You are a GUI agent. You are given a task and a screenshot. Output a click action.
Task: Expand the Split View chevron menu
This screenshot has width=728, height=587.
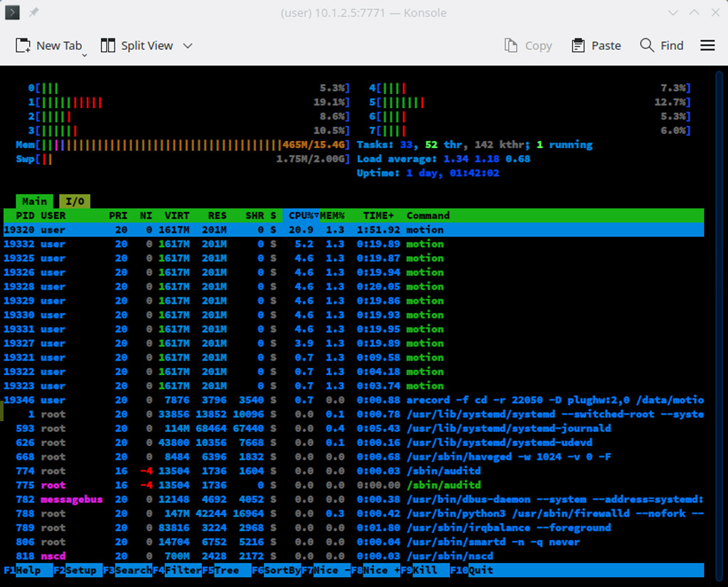click(188, 46)
